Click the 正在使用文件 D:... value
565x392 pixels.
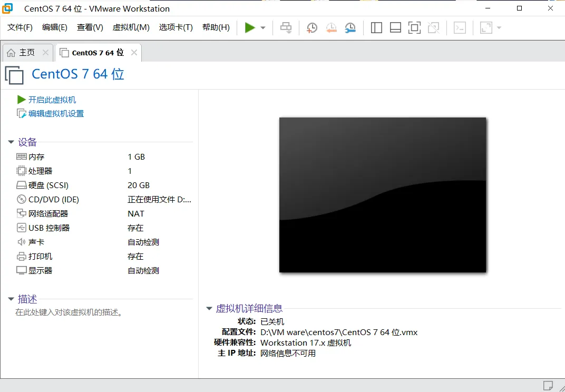tap(159, 199)
